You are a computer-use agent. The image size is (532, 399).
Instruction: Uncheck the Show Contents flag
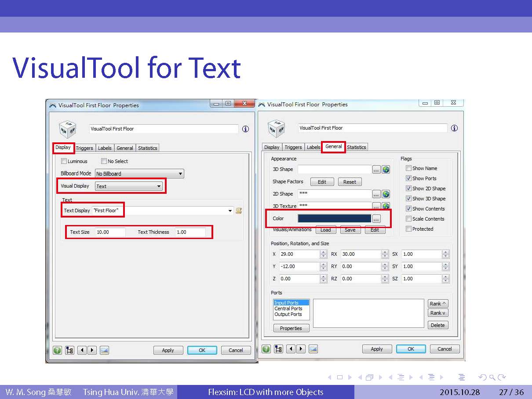(x=408, y=209)
